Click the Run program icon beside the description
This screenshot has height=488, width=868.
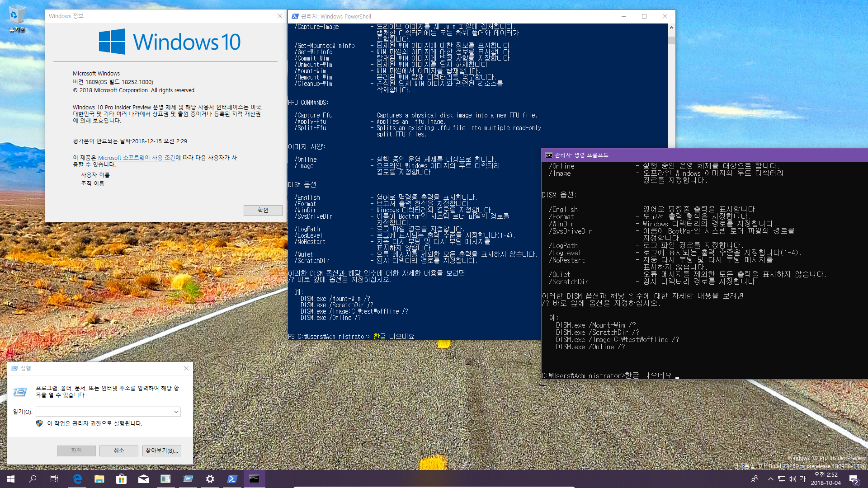point(20,392)
